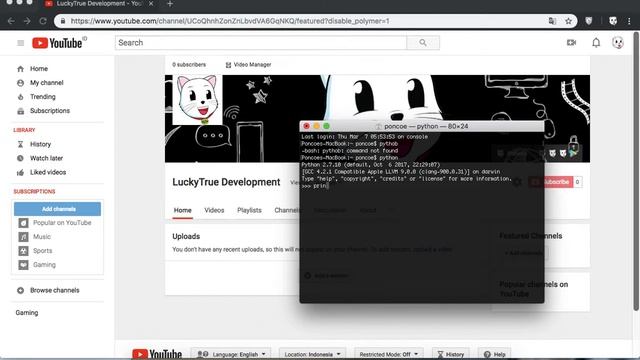Open the Gaming link below Browse channels
640x360 pixels.
pyautogui.click(x=27, y=313)
